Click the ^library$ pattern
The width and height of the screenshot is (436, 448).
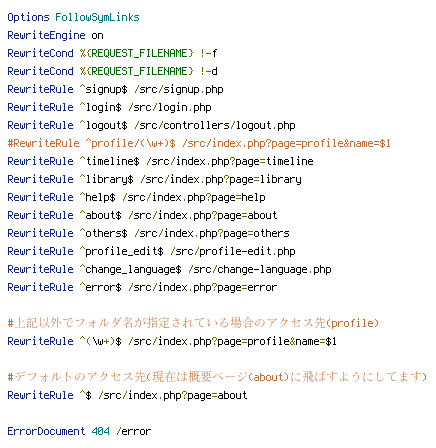click(x=106, y=180)
